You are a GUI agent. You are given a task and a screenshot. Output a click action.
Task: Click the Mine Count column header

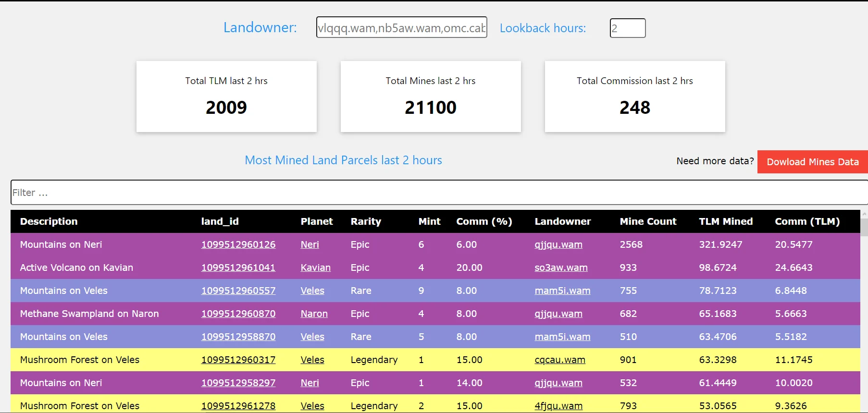point(648,221)
